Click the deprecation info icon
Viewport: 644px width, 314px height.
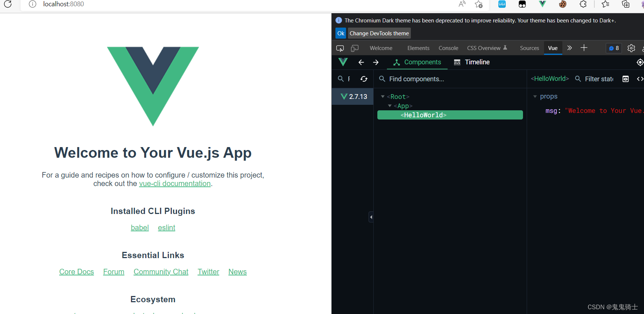339,20
